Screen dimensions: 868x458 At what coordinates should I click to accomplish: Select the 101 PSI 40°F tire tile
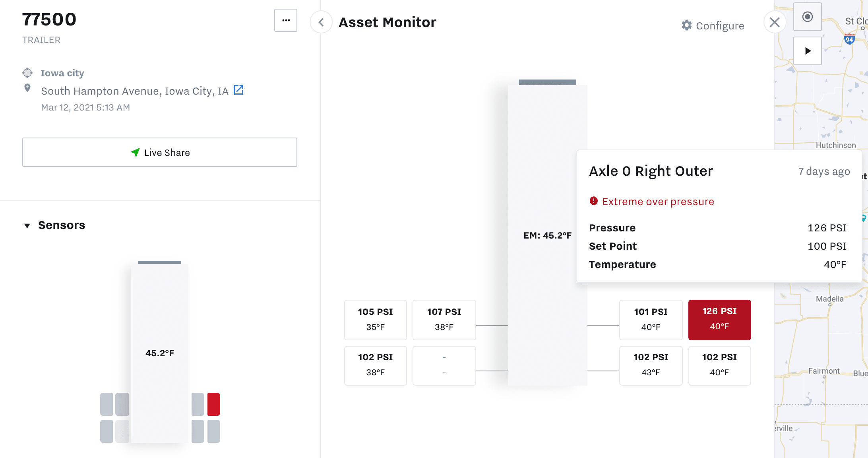click(x=650, y=320)
